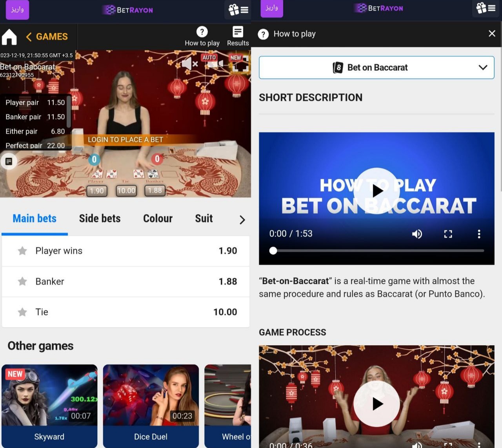Open How to play help icon
The width and height of the screenshot is (502, 448).
coord(202,32)
